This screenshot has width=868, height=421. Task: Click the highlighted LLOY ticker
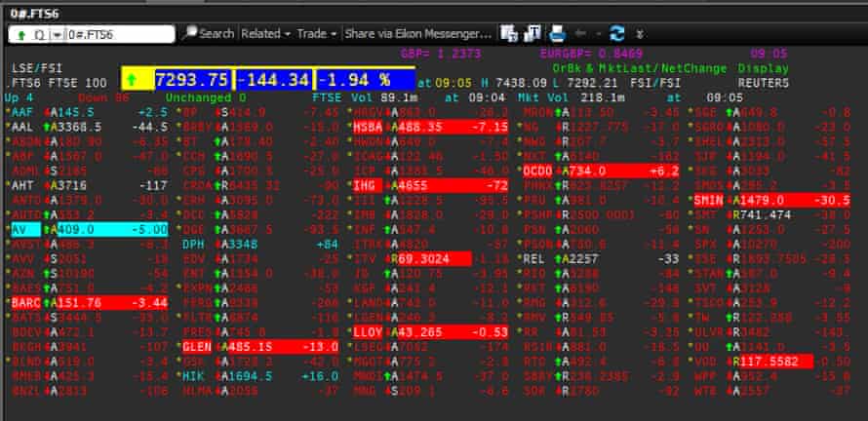tap(368, 331)
